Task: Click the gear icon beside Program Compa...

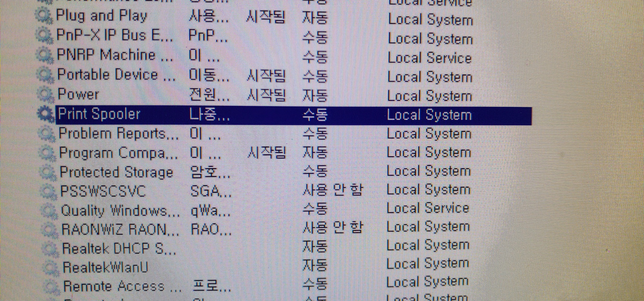Action: pos(48,153)
